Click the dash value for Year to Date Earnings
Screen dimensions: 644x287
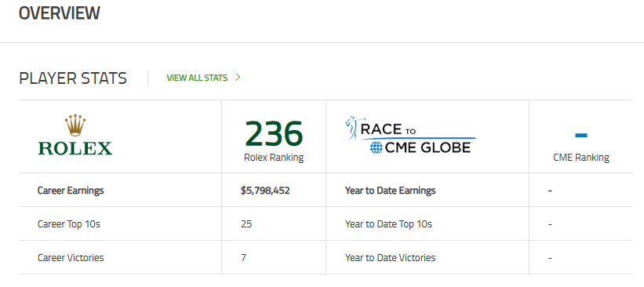click(550, 191)
